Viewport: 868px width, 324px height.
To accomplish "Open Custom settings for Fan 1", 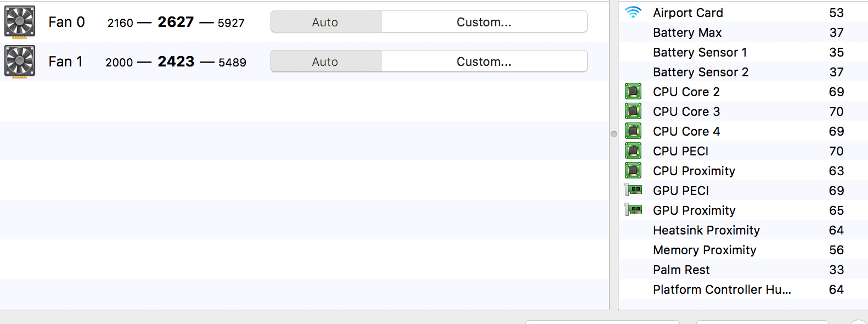I will point(484,62).
